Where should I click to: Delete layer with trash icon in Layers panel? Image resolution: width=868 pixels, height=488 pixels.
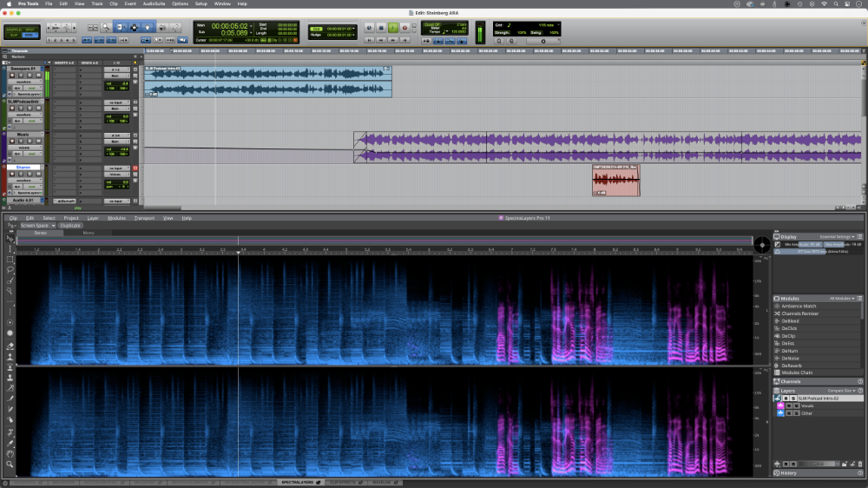click(x=859, y=465)
